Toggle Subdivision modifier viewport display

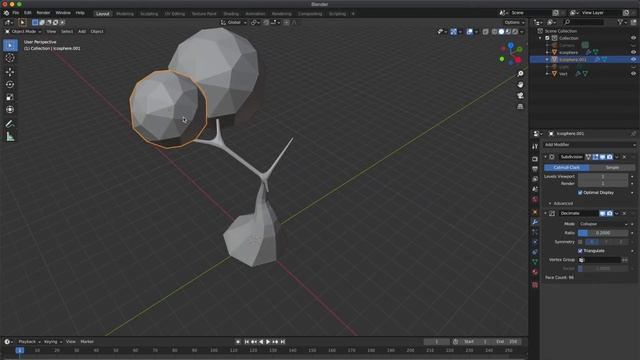click(x=602, y=157)
